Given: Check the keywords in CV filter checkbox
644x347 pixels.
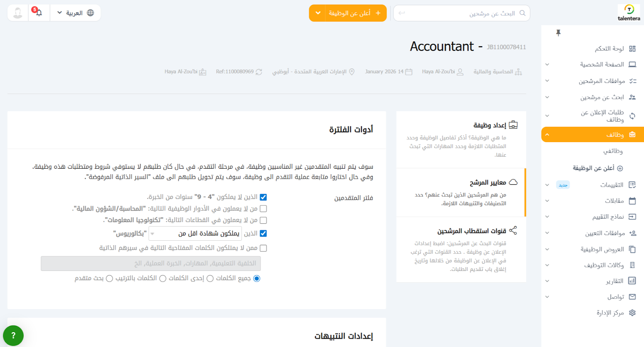Looking at the screenshot, I should [263, 248].
